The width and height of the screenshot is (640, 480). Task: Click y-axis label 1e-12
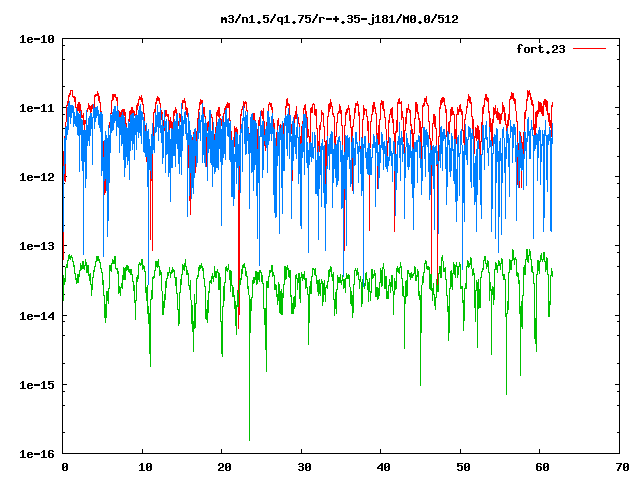point(37,177)
